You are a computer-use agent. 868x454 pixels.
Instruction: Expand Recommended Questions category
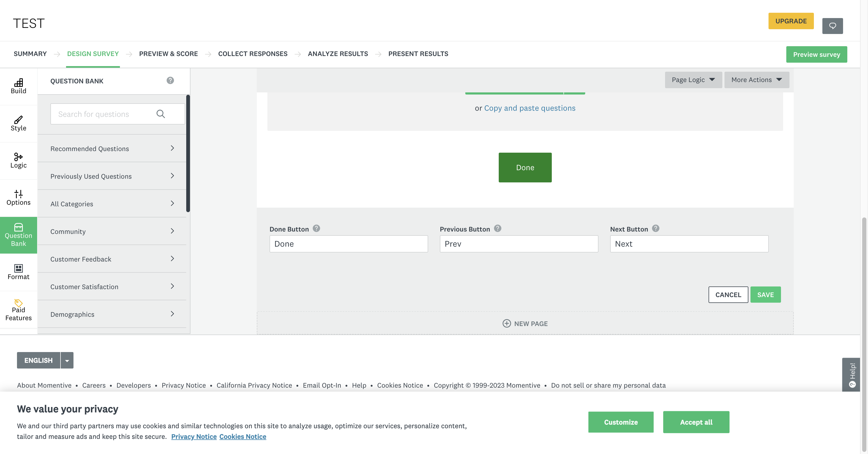point(112,148)
